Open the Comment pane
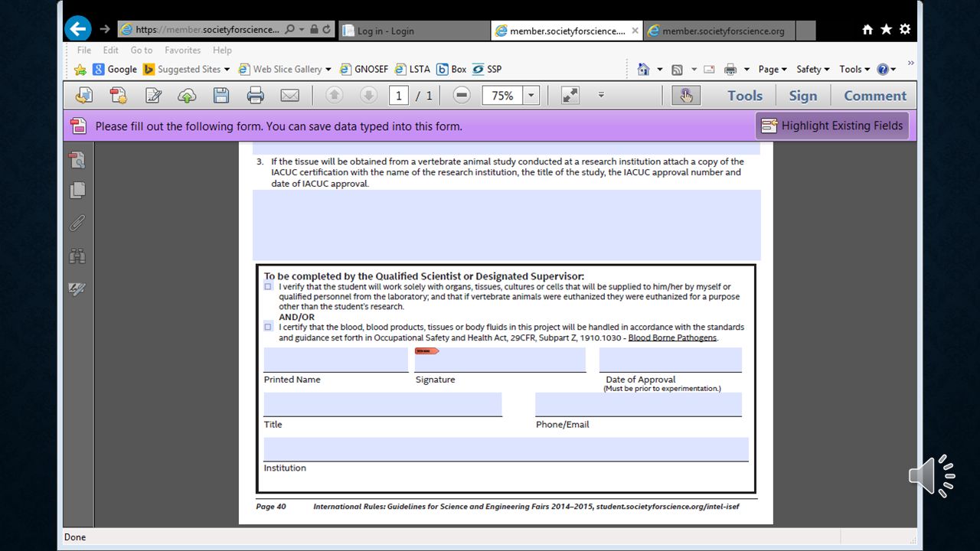The height and width of the screenshot is (551, 980). coord(875,96)
